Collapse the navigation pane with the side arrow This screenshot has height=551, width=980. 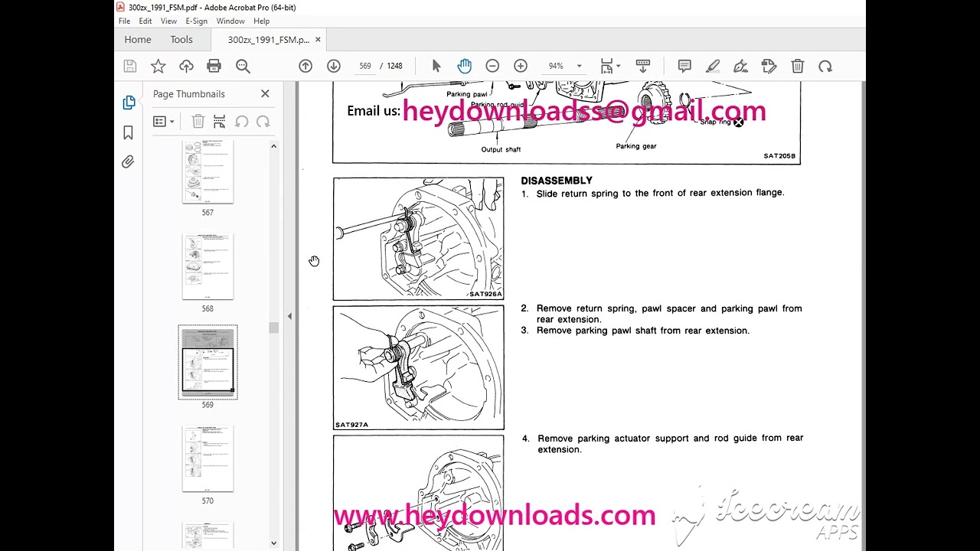point(289,316)
